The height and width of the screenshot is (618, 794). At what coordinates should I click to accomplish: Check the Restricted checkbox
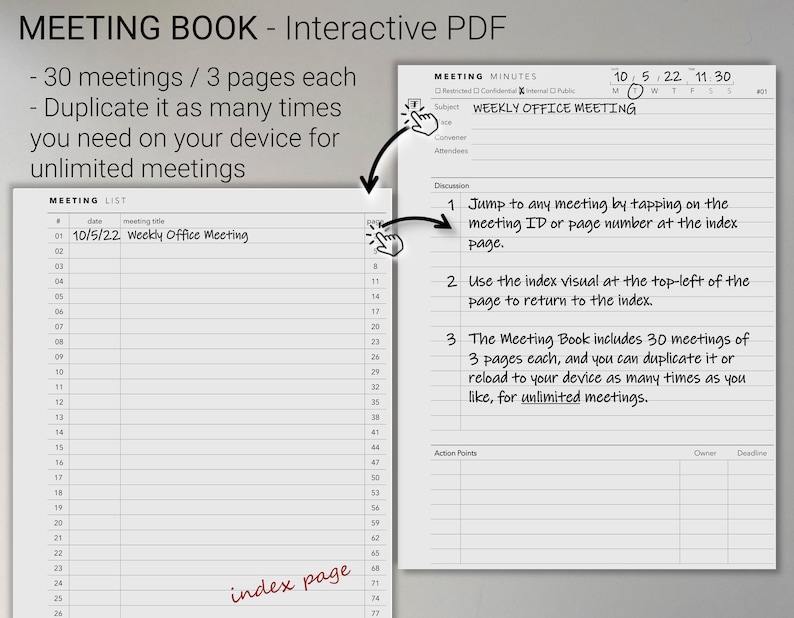(438, 91)
